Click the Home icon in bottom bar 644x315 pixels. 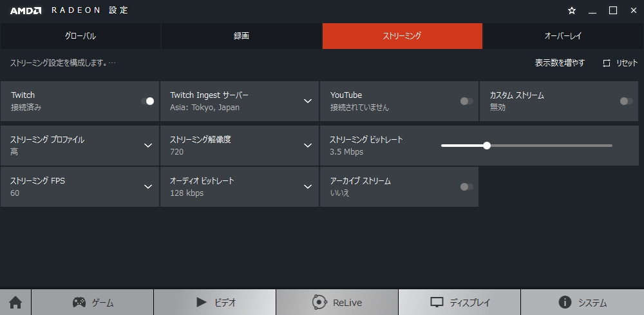click(15, 302)
